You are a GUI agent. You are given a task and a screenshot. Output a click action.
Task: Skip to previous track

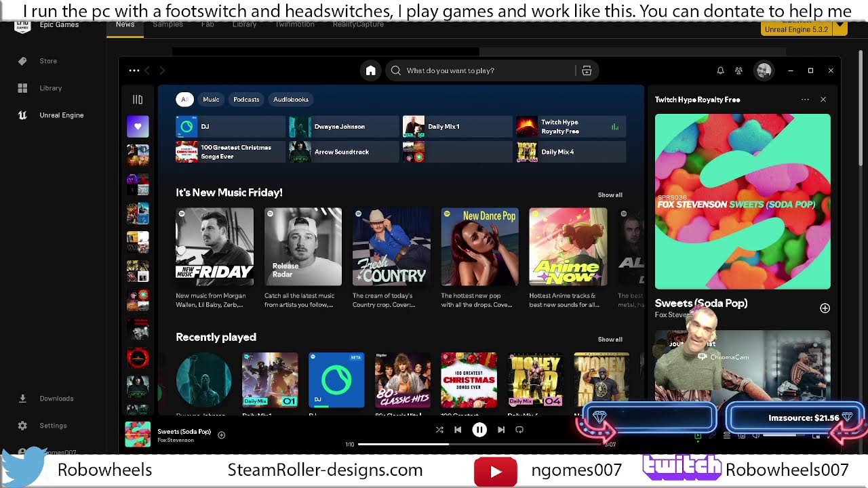(x=458, y=430)
